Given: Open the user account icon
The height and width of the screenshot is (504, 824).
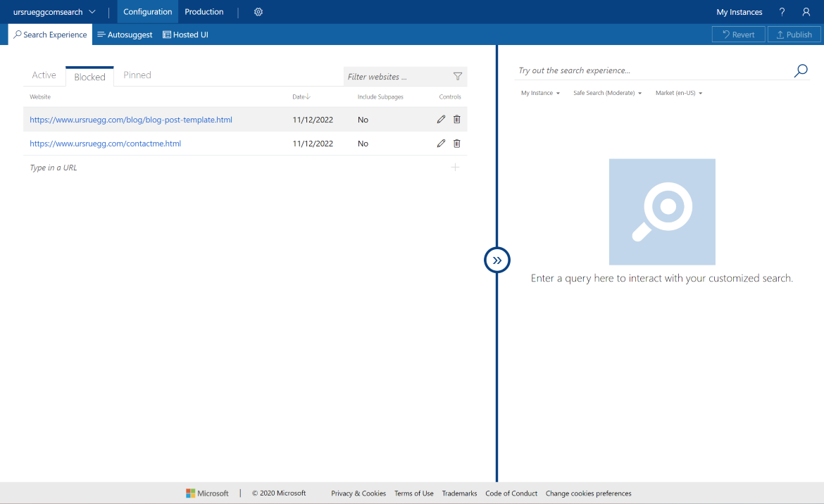Looking at the screenshot, I should click(806, 11).
